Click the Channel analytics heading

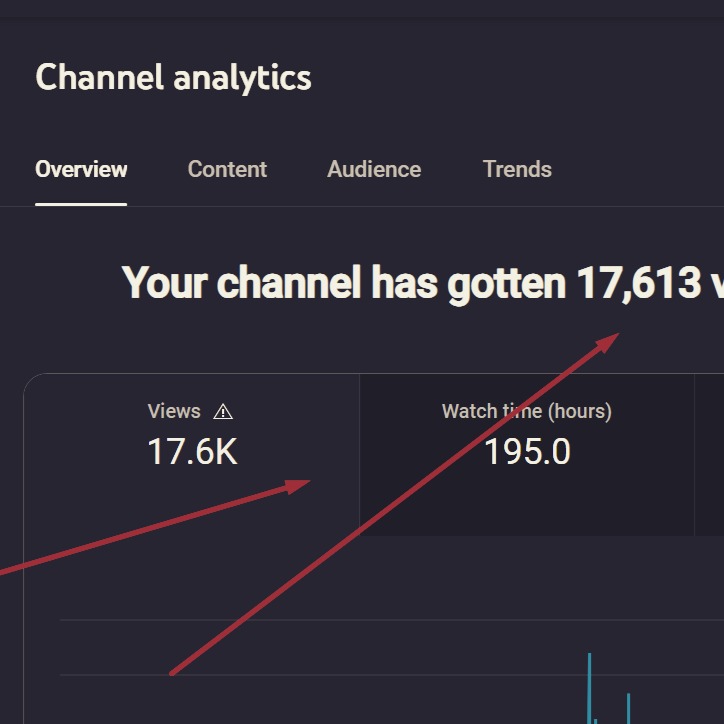[174, 77]
